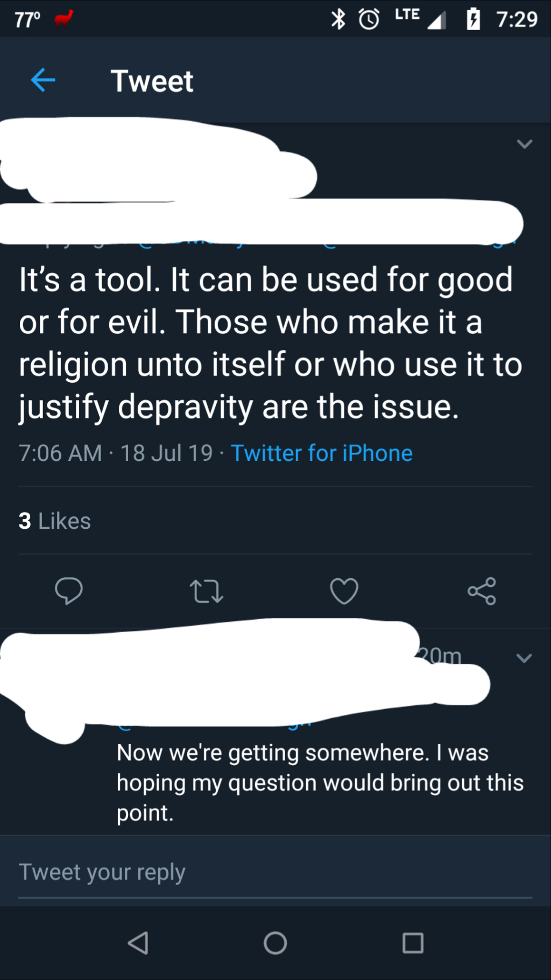
Task: Retweet using the retweet arrows icon
Action: click(x=207, y=591)
